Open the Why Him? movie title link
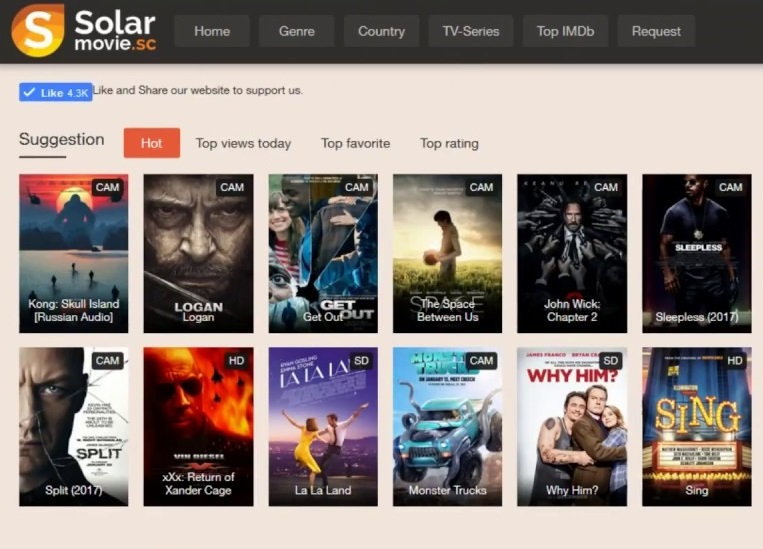 coord(572,490)
